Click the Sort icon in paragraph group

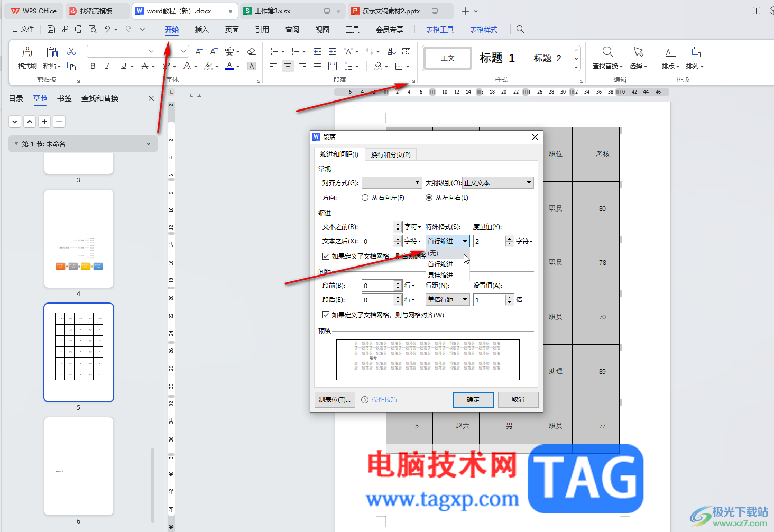392,51
